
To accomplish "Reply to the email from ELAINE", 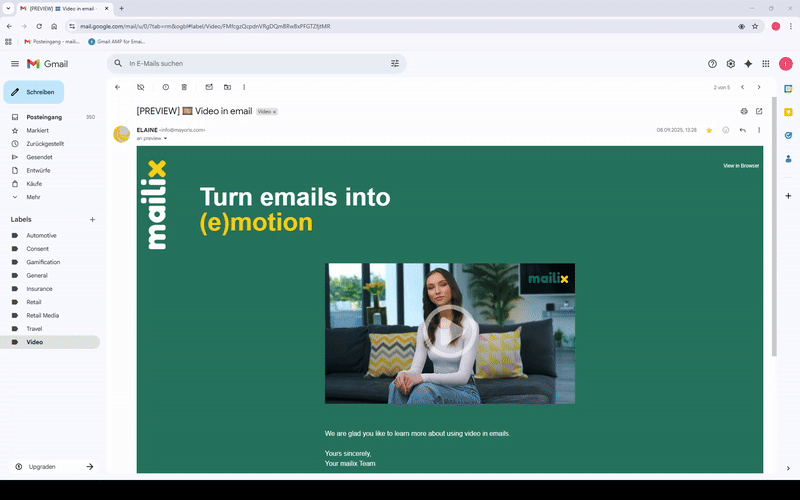I will coord(742,130).
